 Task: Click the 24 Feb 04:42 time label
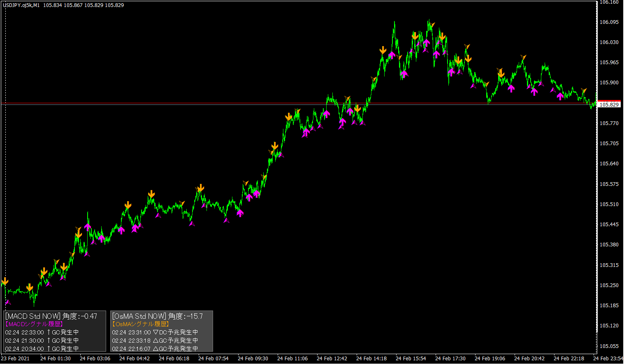135,359
